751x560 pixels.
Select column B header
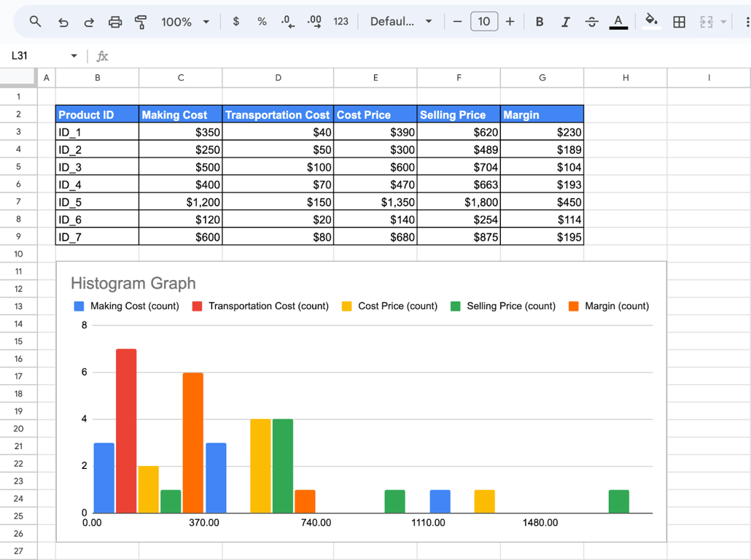(97, 77)
